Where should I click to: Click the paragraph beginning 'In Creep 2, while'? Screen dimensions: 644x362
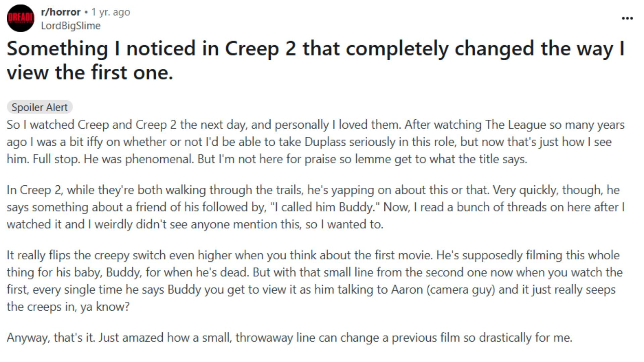[x=315, y=207]
